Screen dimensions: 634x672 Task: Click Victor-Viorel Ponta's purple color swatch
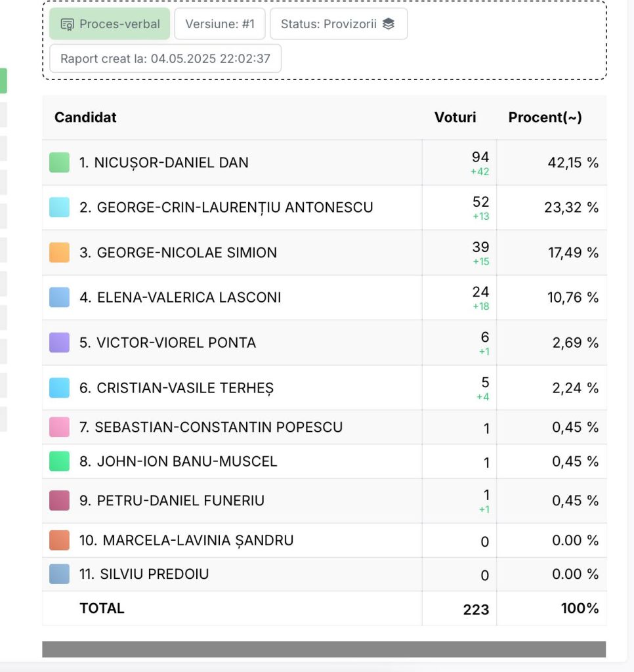click(x=60, y=343)
